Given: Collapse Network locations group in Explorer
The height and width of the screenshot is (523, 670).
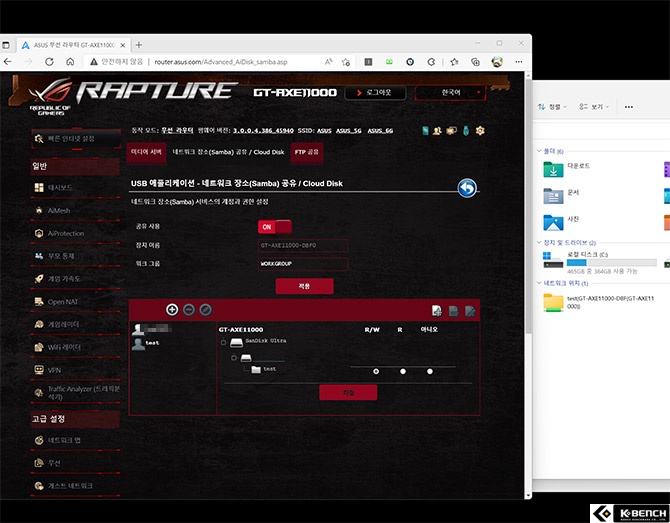Looking at the screenshot, I should (x=539, y=283).
